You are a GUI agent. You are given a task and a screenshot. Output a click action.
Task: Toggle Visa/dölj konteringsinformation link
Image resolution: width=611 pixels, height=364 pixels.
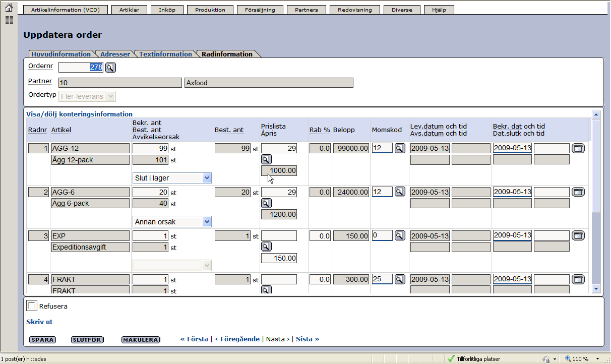coord(79,114)
